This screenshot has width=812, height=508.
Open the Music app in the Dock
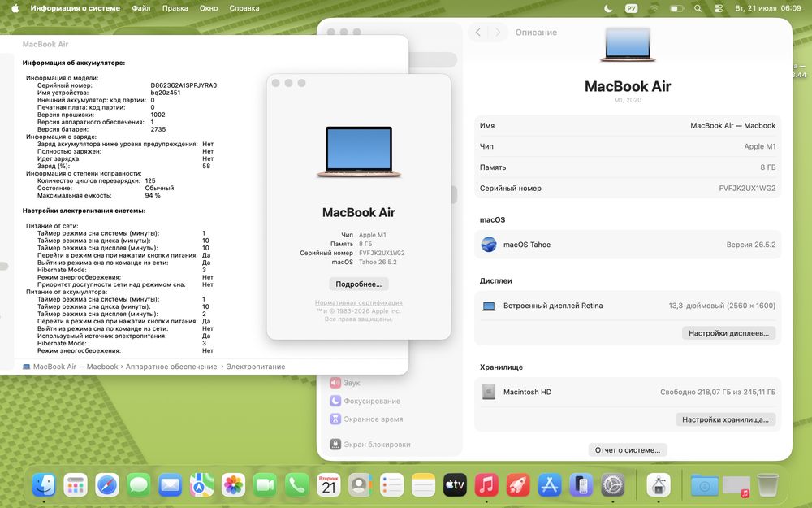pos(486,486)
